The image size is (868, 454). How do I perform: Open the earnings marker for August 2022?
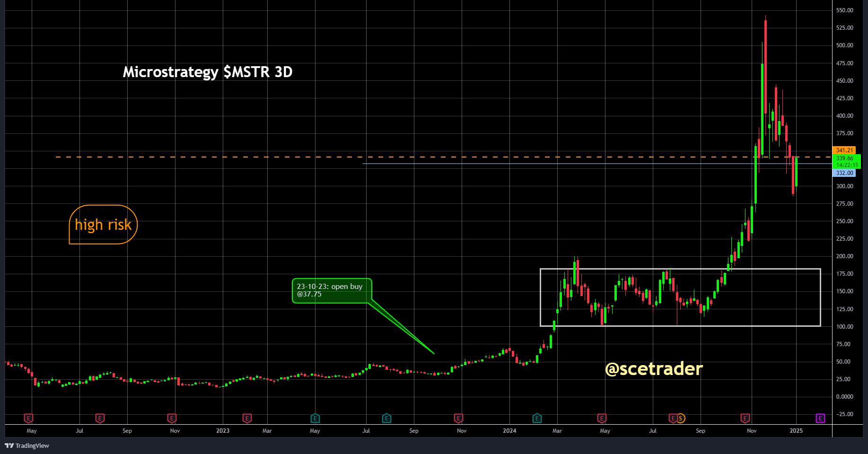[x=100, y=418]
